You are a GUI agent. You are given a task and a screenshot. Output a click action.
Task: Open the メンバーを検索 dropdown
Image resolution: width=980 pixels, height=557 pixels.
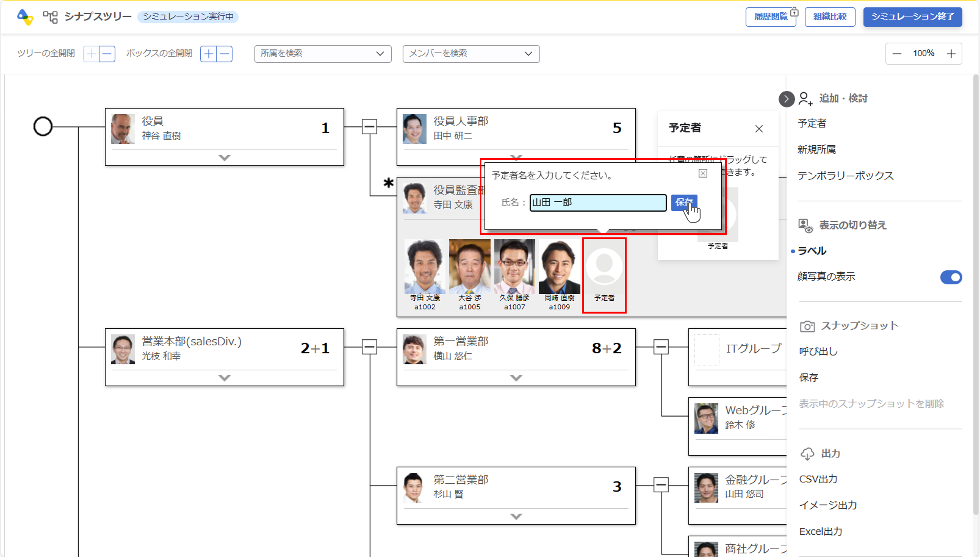471,54
